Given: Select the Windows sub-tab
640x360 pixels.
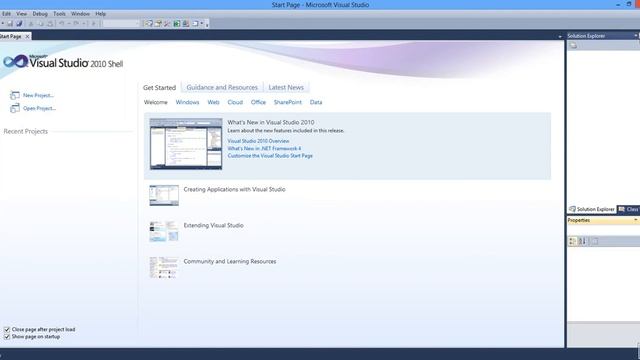Looking at the screenshot, I should (x=187, y=102).
